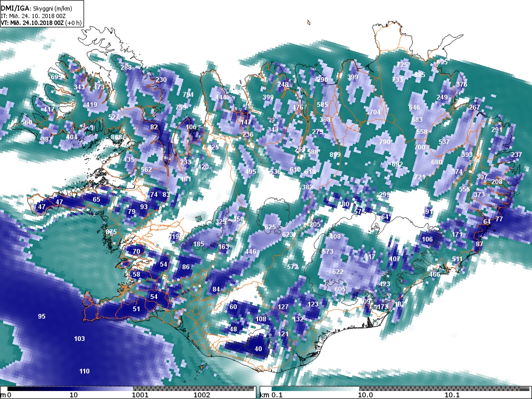
Task: Click the visibility value 387
Action: click(x=47, y=139)
